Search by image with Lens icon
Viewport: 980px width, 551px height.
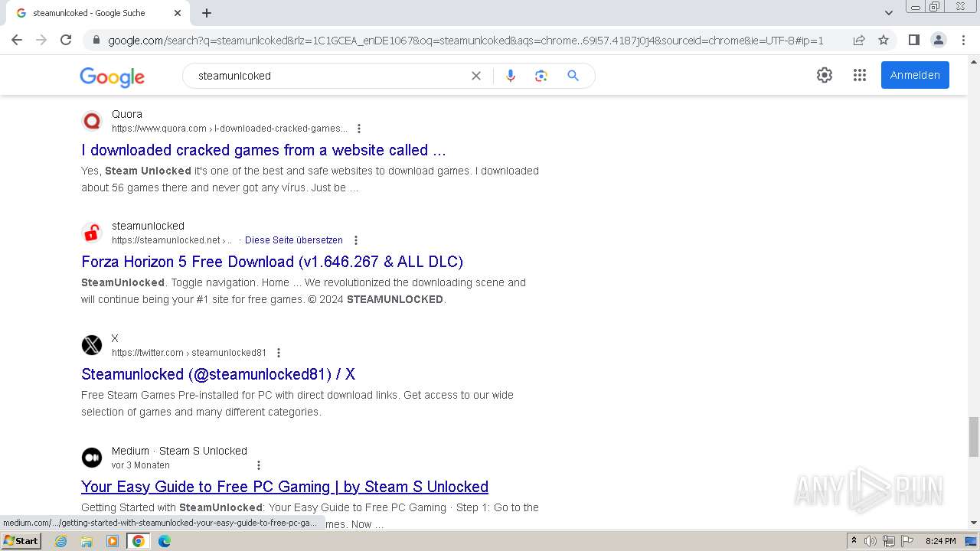(541, 76)
